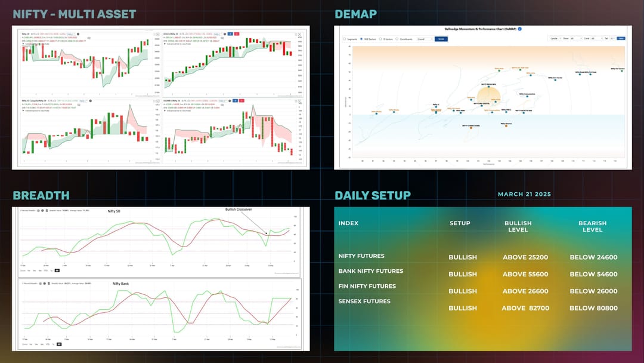Pick the Constituents radio option in DeMAP
The width and height of the screenshot is (644, 363).
pyautogui.click(x=397, y=39)
